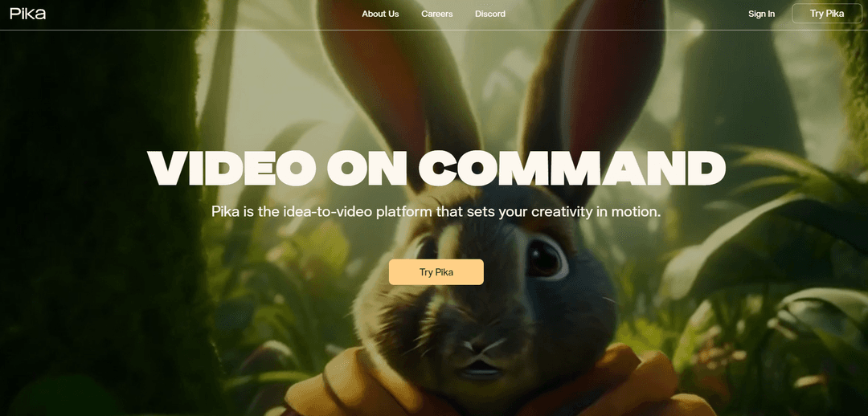Image resolution: width=868 pixels, height=416 pixels.
Task: Click the tagline 'Pika is the idea-to-video platform' text
Action: coord(436,212)
